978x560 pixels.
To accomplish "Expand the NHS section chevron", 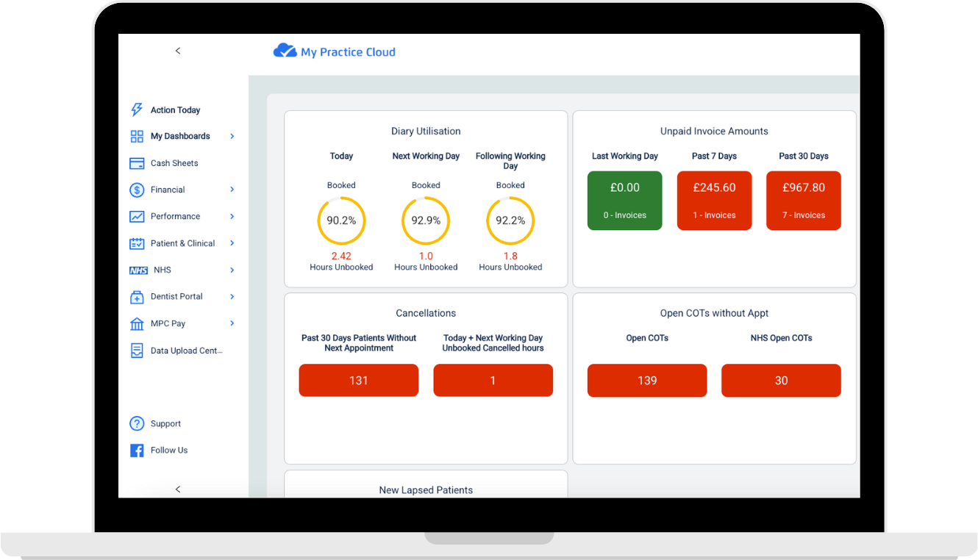I will tap(232, 270).
